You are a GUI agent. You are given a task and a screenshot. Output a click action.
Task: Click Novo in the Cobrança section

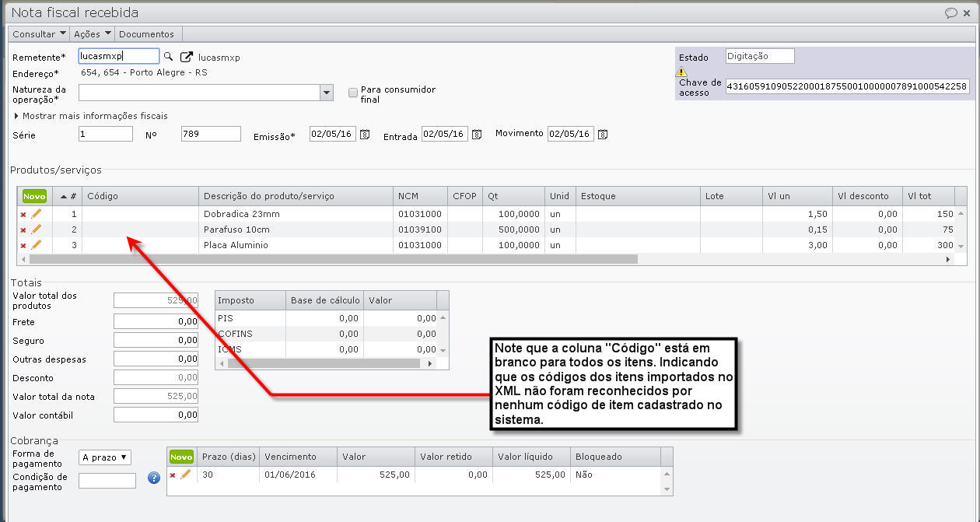pyautogui.click(x=181, y=457)
